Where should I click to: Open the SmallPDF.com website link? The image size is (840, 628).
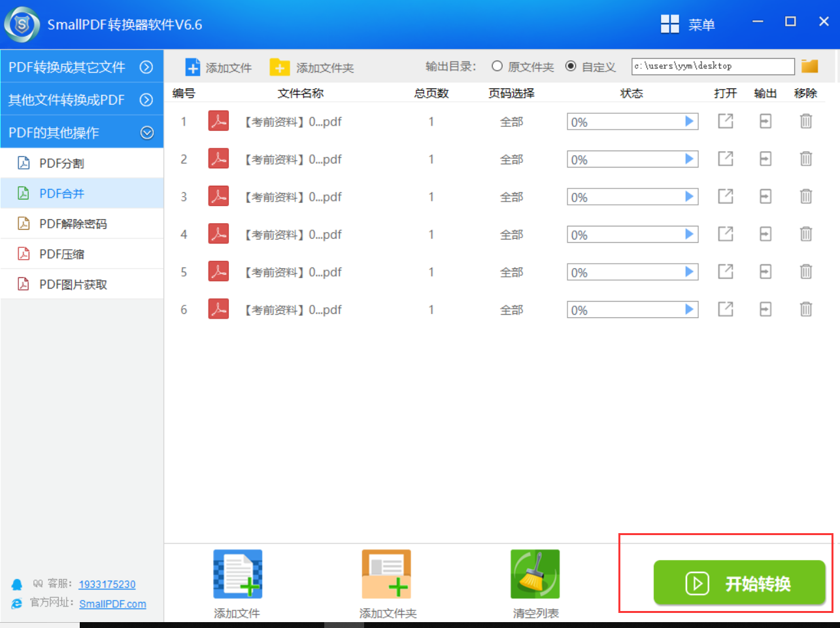point(112,604)
